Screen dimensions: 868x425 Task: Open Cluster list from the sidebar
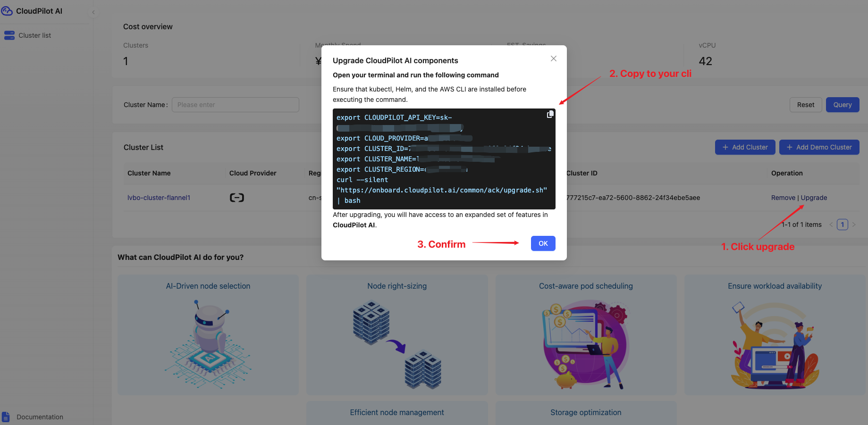(x=34, y=35)
